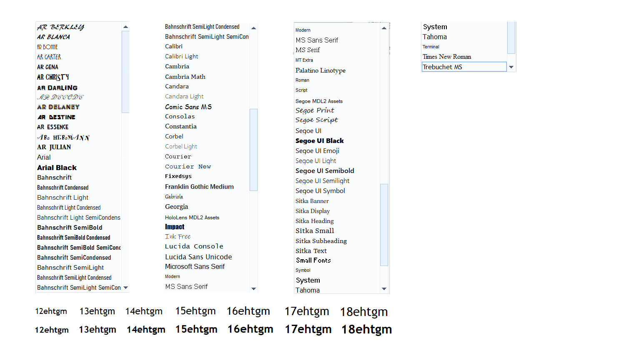
Task: Choose Comic Sans MS from the list
Action: coord(188,107)
